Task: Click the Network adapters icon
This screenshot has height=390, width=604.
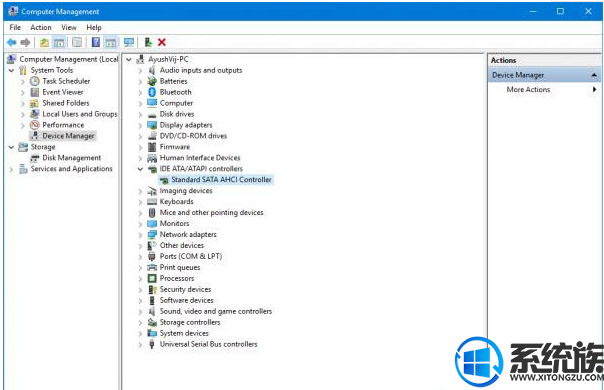Action: click(152, 234)
